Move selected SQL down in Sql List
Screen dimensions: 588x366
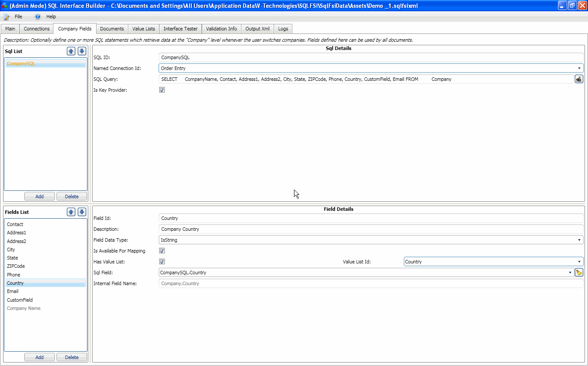click(82, 51)
